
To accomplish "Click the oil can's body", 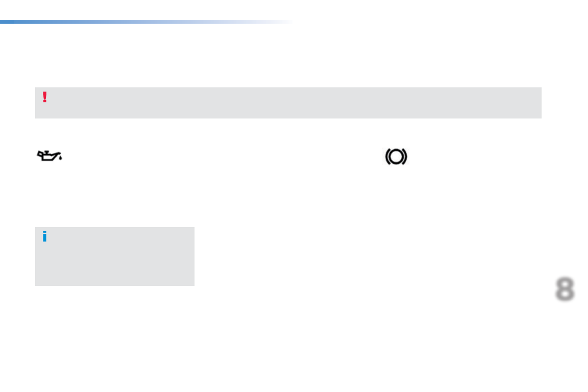I will pos(48,158).
